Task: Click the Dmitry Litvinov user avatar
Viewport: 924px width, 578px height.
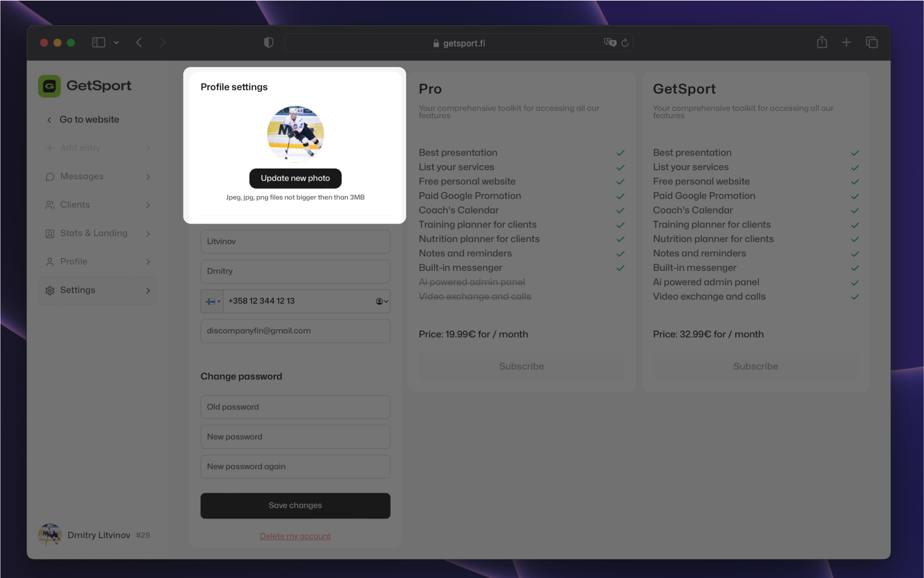Action: tap(50, 535)
